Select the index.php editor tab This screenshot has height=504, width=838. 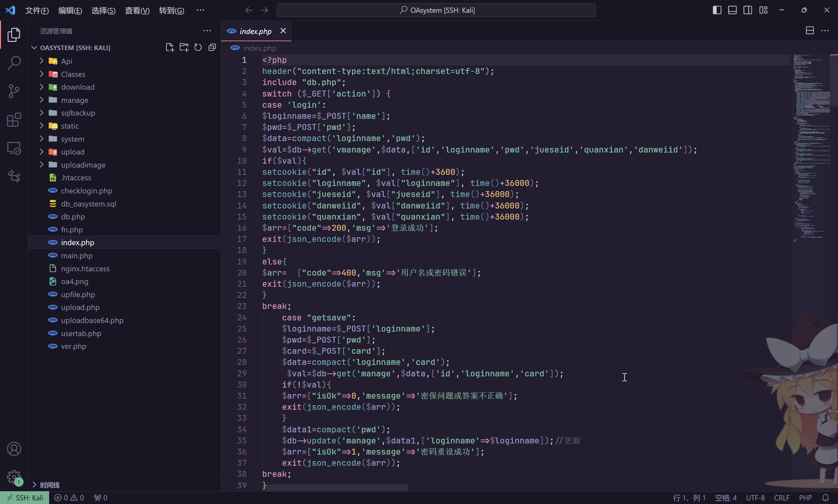[255, 31]
